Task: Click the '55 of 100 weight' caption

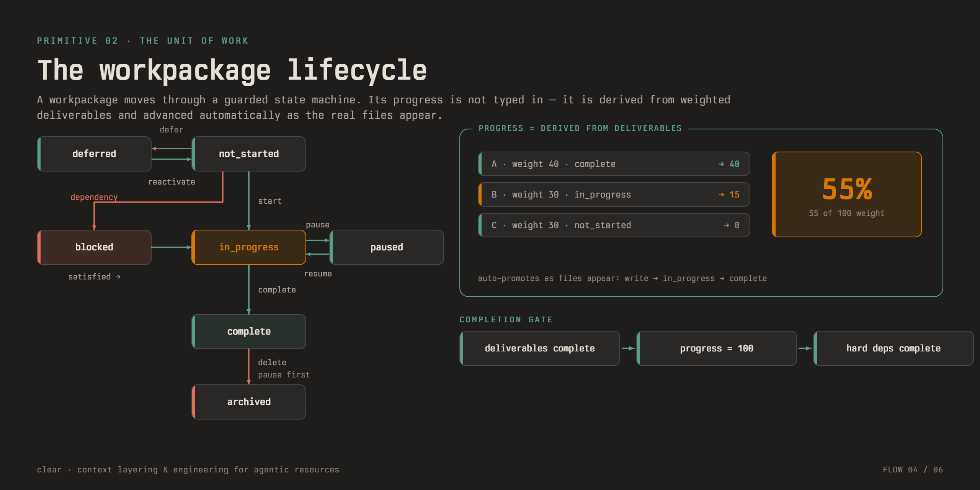Action: (847, 213)
